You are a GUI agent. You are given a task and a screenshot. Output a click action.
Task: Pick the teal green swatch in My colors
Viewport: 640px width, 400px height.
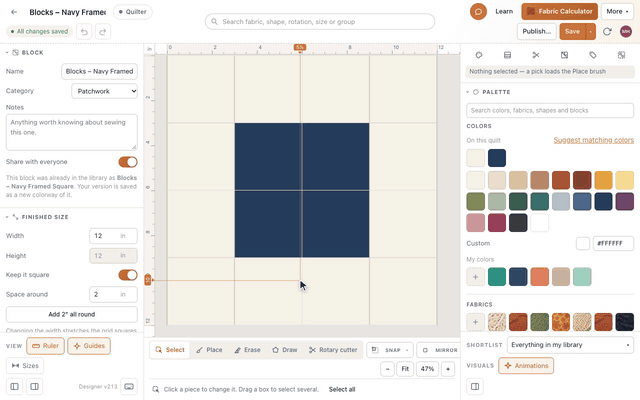[497, 277]
